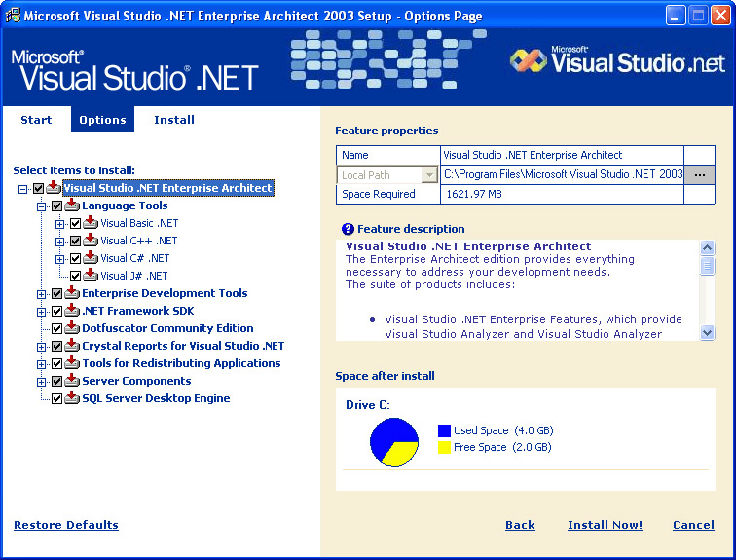Click the blue Used Space color swatch
Screen dimensions: 736x560
444,430
